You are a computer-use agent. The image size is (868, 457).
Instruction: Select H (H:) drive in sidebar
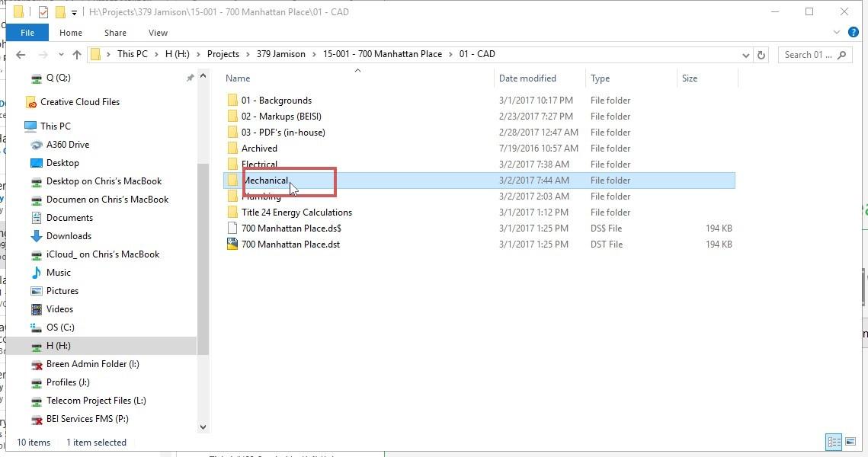click(x=58, y=346)
